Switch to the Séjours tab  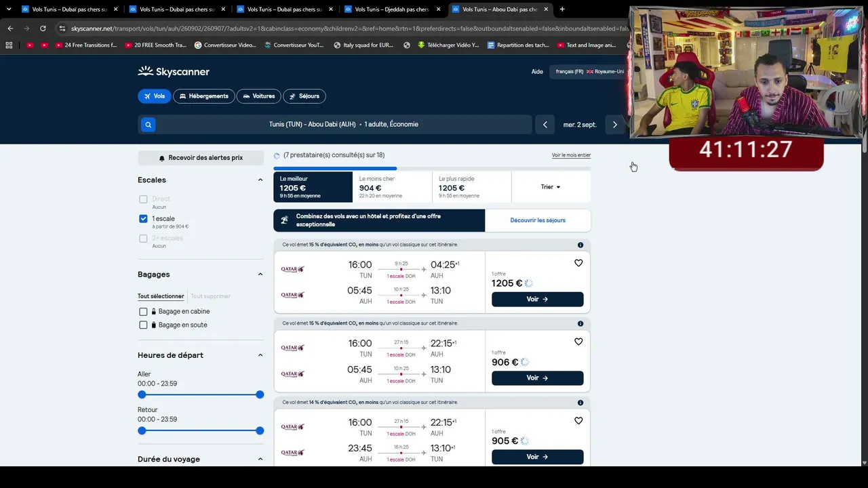click(304, 96)
